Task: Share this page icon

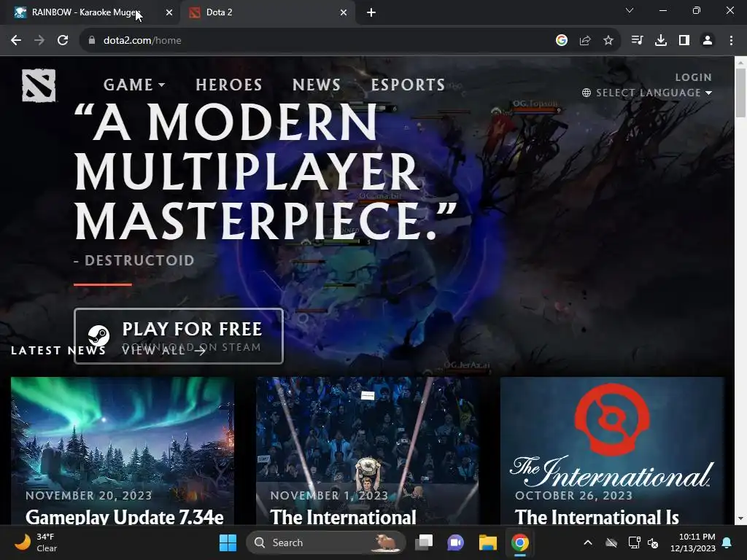Action: pos(585,41)
